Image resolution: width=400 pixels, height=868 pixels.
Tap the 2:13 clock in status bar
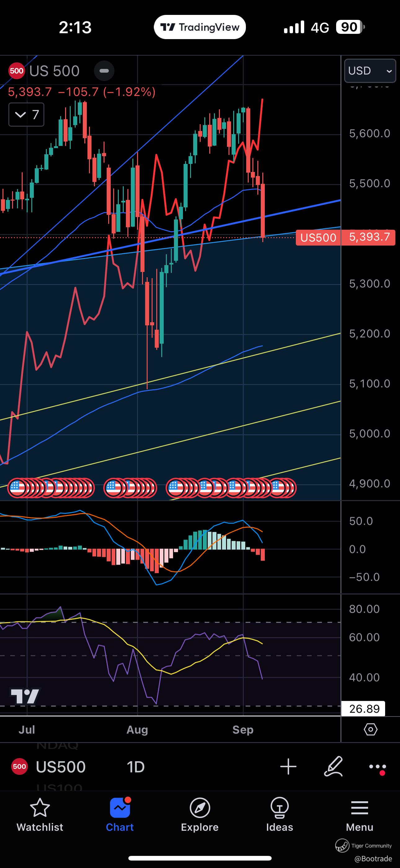pos(75,27)
